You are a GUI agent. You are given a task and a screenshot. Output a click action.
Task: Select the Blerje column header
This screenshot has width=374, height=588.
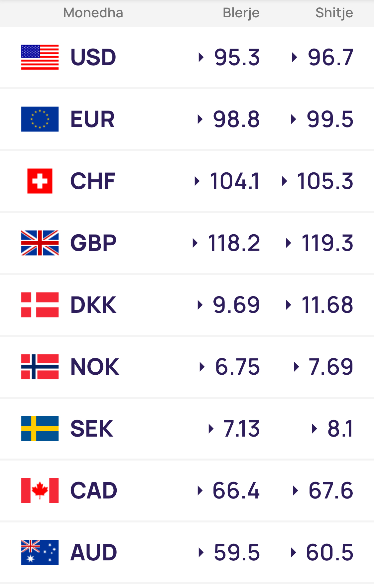tap(241, 13)
